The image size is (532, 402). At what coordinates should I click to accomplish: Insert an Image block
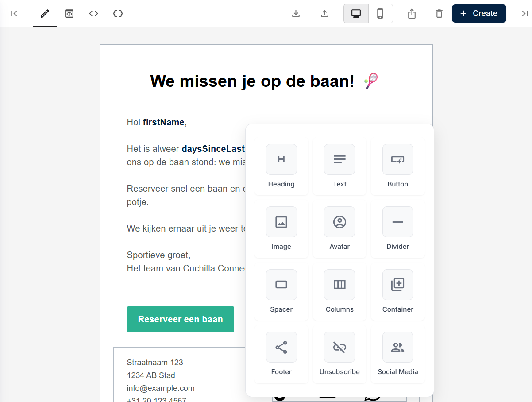(x=281, y=228)
